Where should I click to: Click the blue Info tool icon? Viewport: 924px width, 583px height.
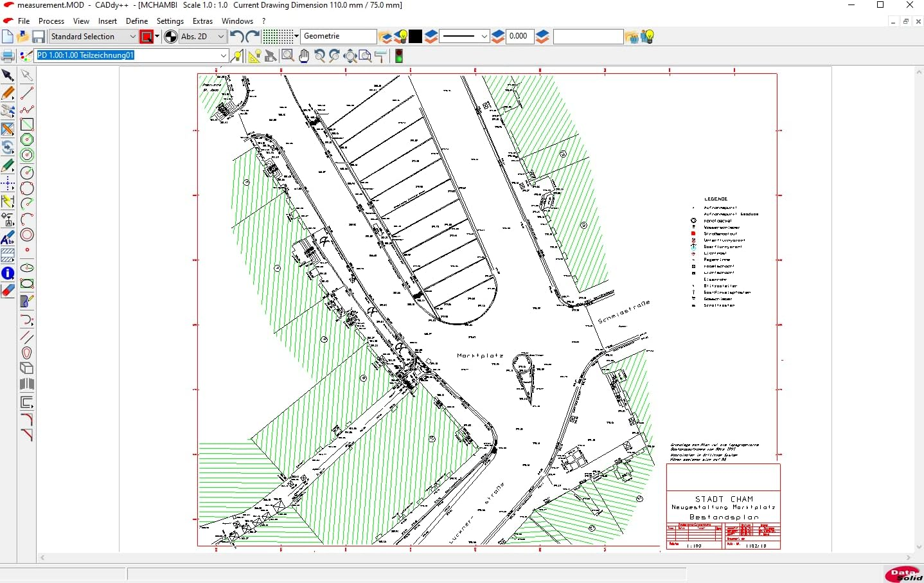coord(8,273)
